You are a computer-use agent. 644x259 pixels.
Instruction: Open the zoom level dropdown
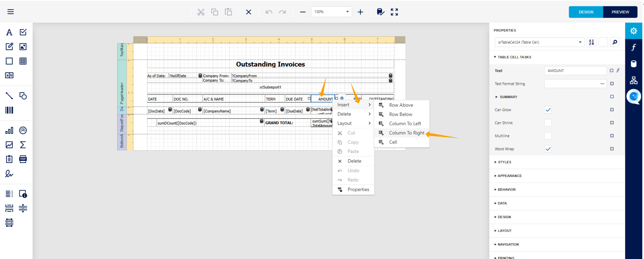point(347,12)
